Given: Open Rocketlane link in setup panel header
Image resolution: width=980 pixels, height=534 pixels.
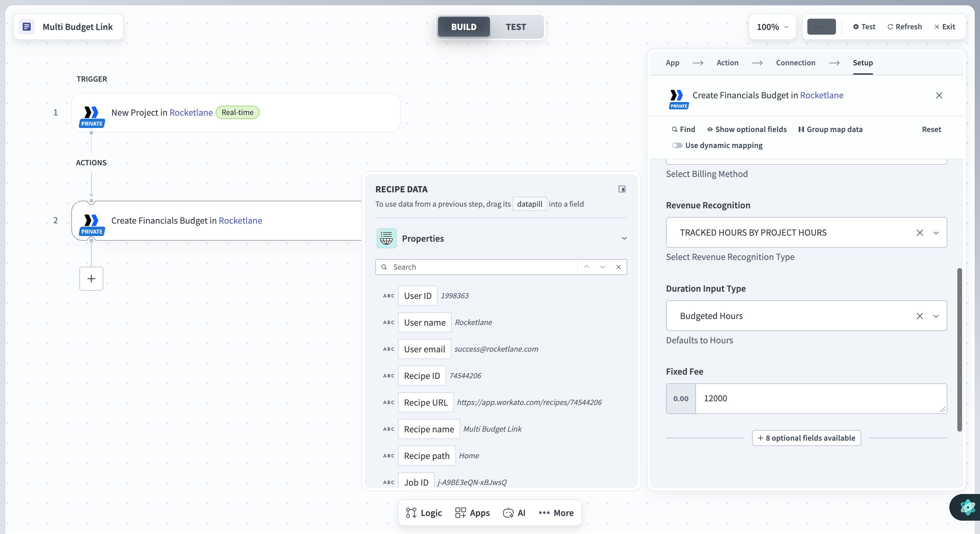Looking at the screenshot, I should pos(822,95).
